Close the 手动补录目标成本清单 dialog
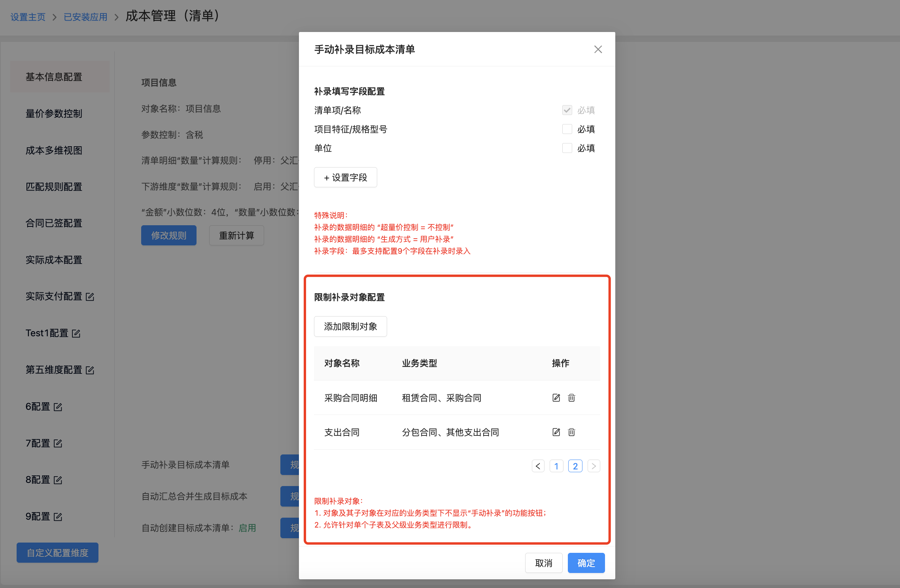The image size is (900, 588). tap(598, 49)
